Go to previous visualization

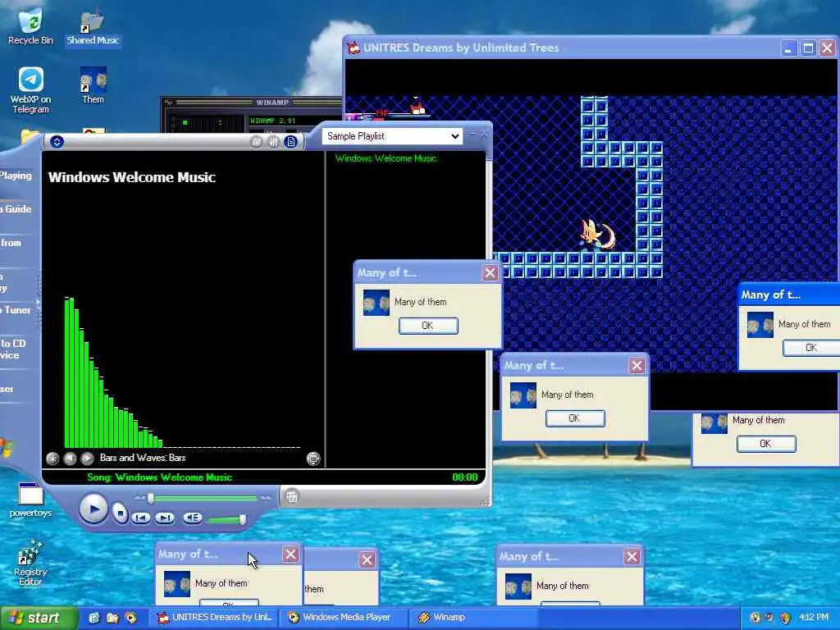[x=70, y=458]
